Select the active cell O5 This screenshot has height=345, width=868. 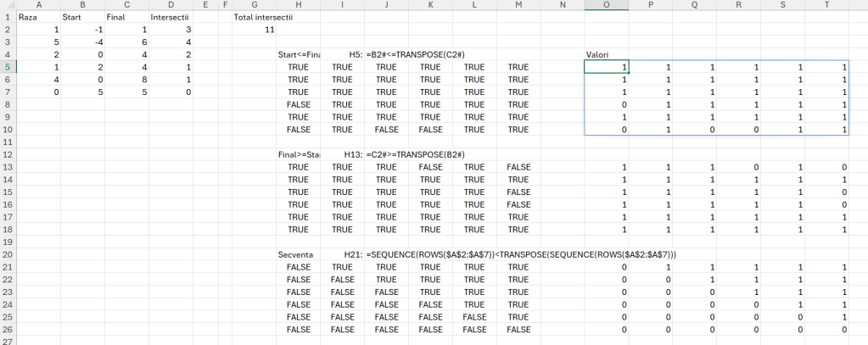pos(607,67)
